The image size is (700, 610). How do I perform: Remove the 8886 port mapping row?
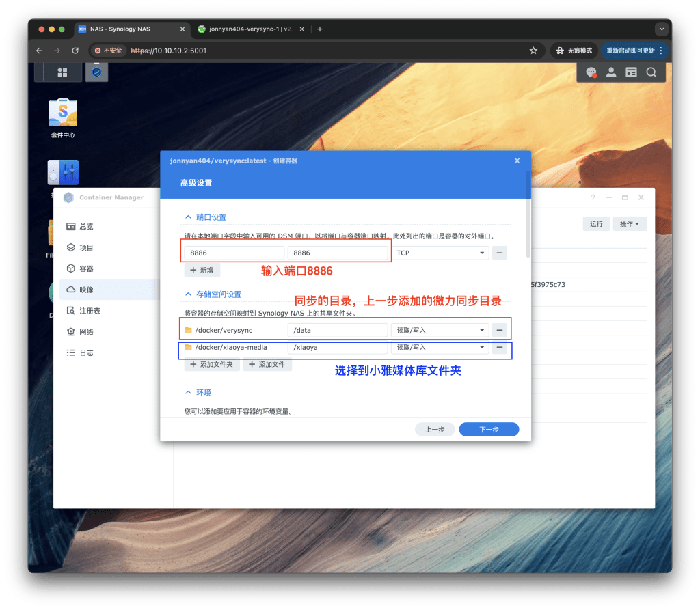click(500, 253)
